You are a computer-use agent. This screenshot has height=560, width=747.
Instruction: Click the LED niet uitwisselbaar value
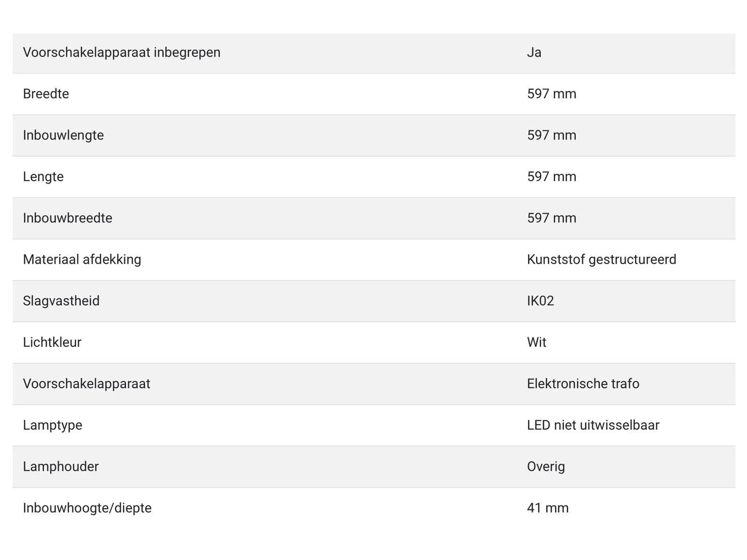tap(593, 425)
